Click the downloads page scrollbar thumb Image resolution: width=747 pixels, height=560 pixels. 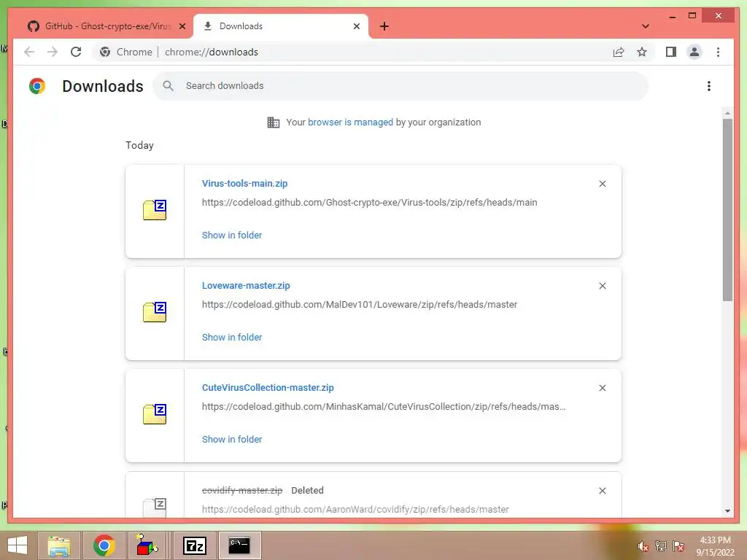click(x=727, y=209)
